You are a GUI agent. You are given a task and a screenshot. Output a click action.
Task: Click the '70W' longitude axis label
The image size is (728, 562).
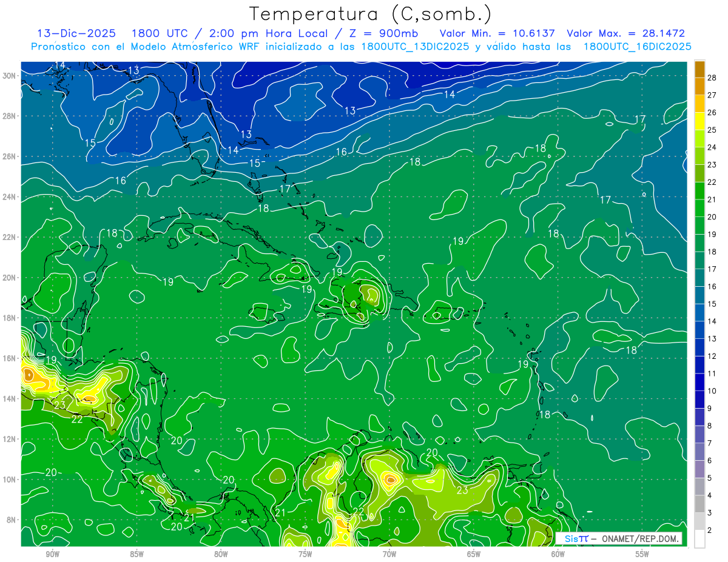pos(389,554)
